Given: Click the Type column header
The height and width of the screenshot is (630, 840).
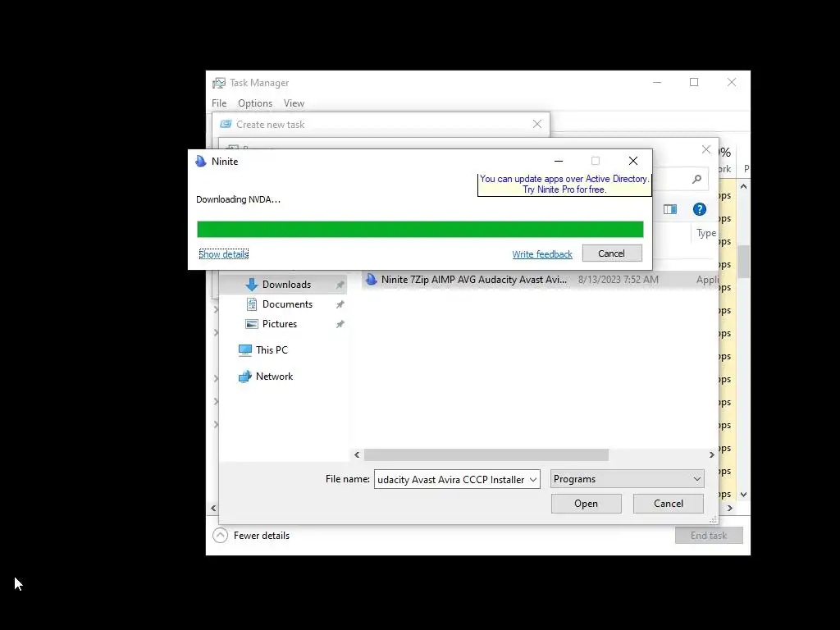Looking at the screenshot, I should tap(706, 233).
